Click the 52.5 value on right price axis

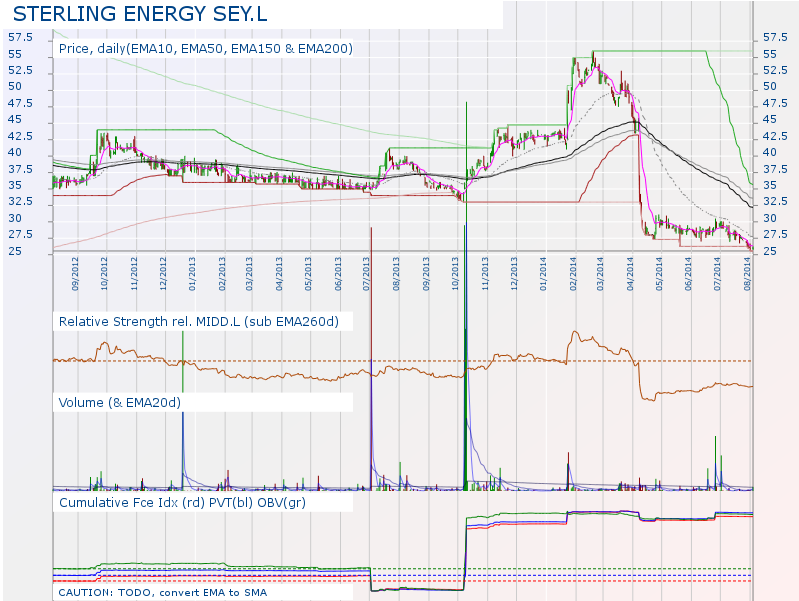click(775, 70)
